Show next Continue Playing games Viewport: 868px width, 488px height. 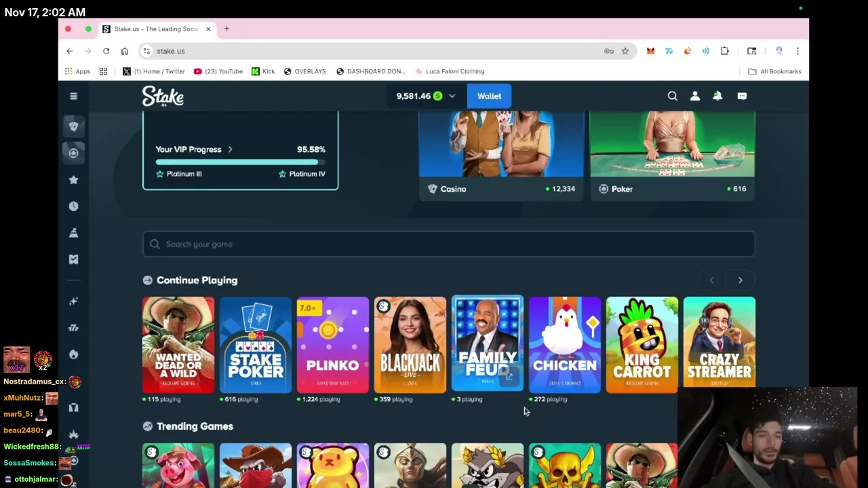[x=740, y=280]
